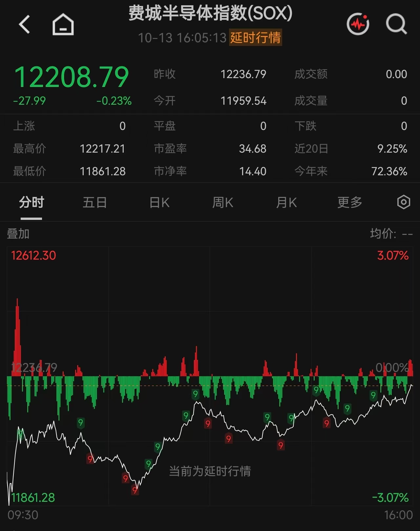Open chart settings hexagon icon
This screenshot has height=531, width=420.
(404, 202)
